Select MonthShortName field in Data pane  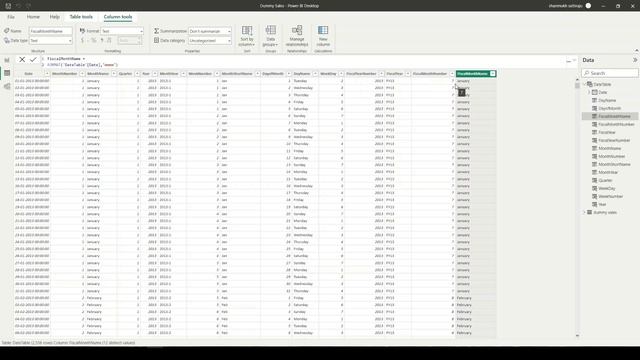(x=614, y=164)
